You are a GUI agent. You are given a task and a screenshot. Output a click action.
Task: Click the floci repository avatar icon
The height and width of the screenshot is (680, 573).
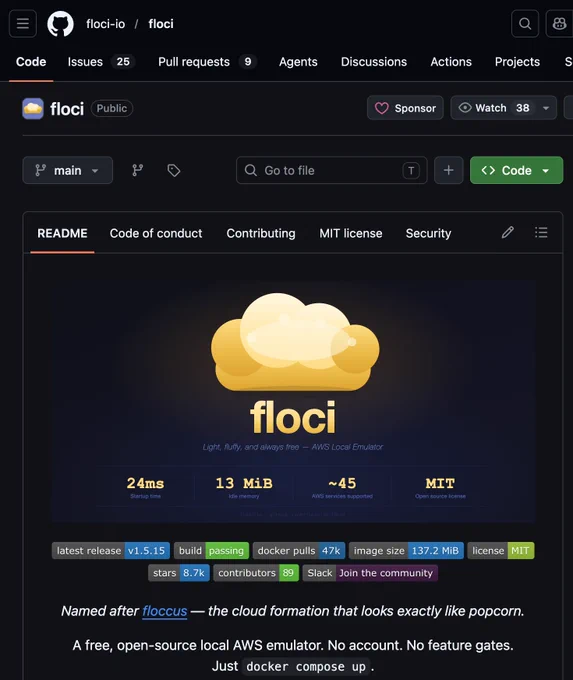(33, 108)
